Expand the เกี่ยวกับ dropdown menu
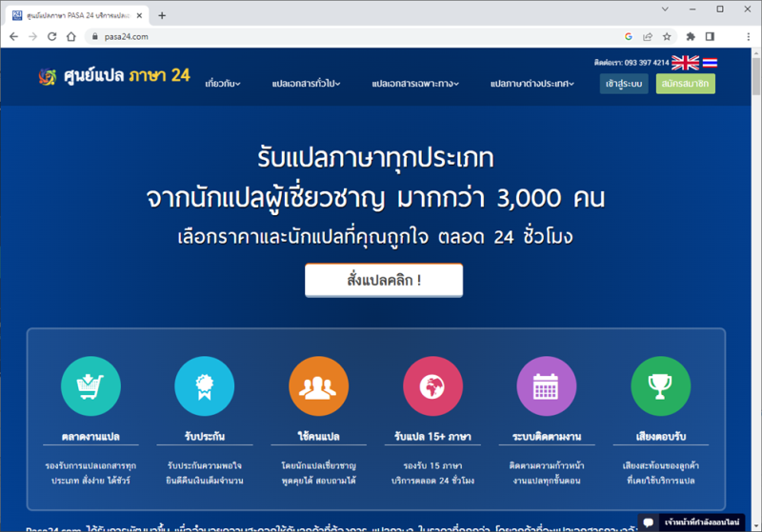This screenshot has width=762, height=532. (x=223, y=84)
